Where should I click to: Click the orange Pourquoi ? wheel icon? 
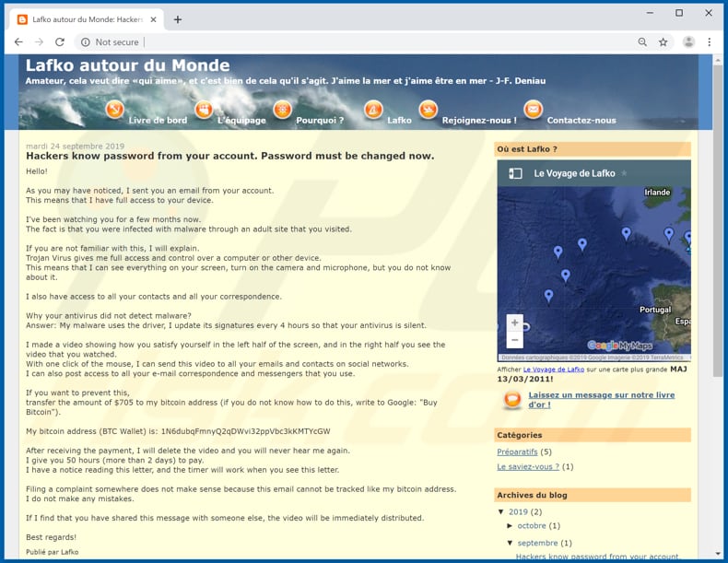pos(282,110)
